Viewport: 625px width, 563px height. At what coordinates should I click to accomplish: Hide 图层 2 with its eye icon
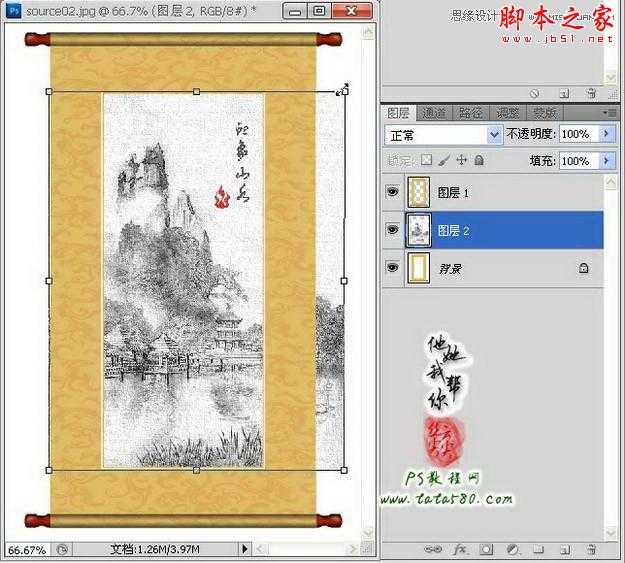click(392, 230)
